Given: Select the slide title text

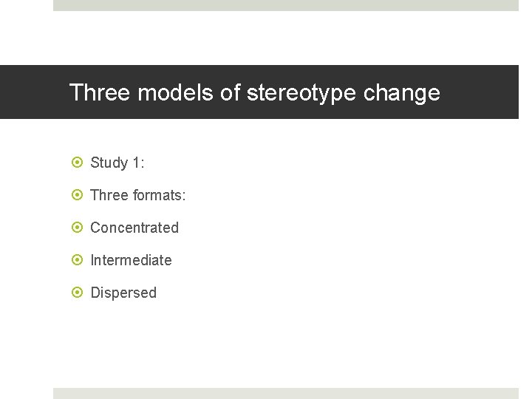Looking at the screenshot, I should click(x=254, y=93).
